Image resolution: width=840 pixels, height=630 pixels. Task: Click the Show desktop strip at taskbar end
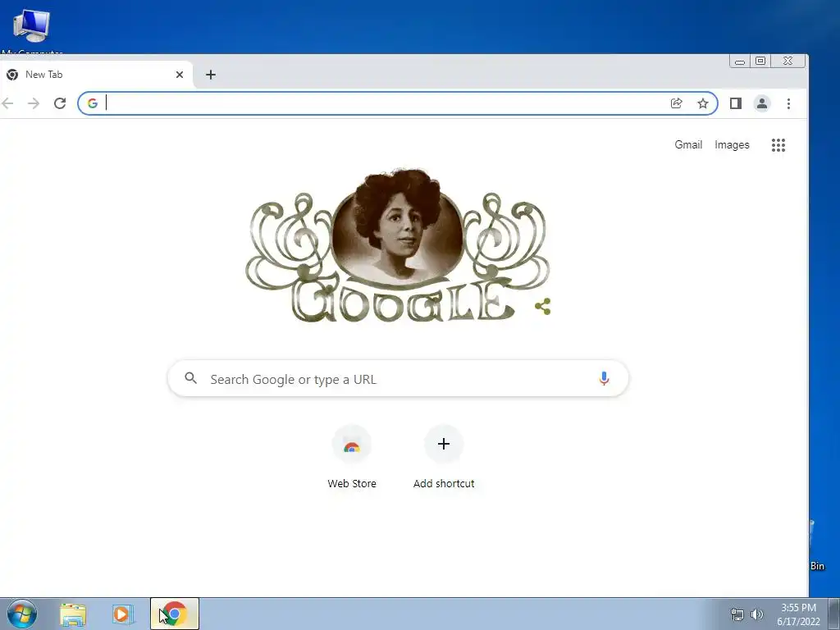(x=834, y=614)
